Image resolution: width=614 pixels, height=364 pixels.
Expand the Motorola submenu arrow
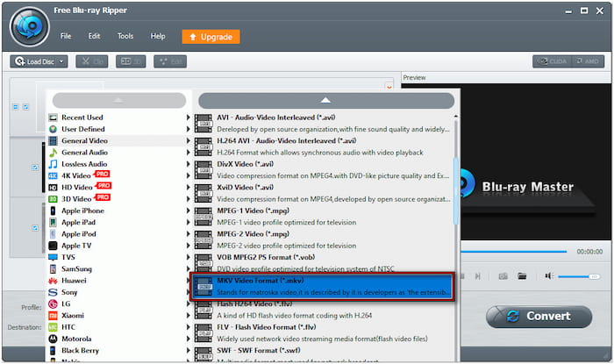coord(188,339)
